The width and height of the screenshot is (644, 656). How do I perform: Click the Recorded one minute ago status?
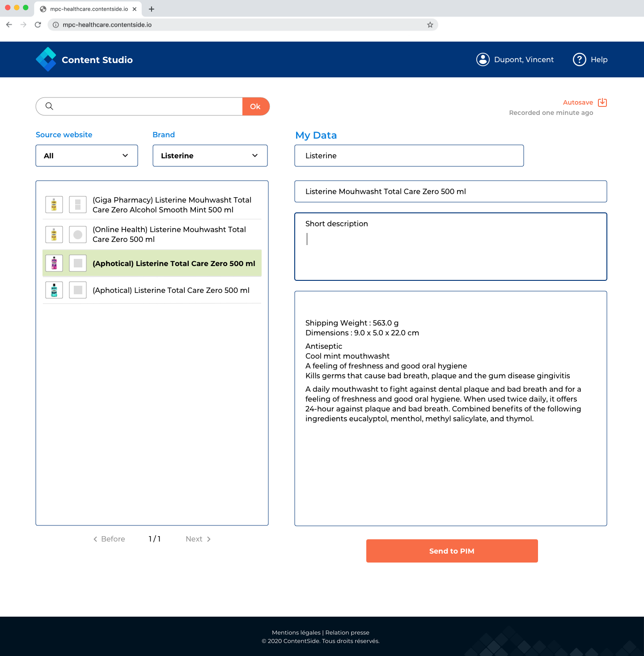tap(551, 113)
